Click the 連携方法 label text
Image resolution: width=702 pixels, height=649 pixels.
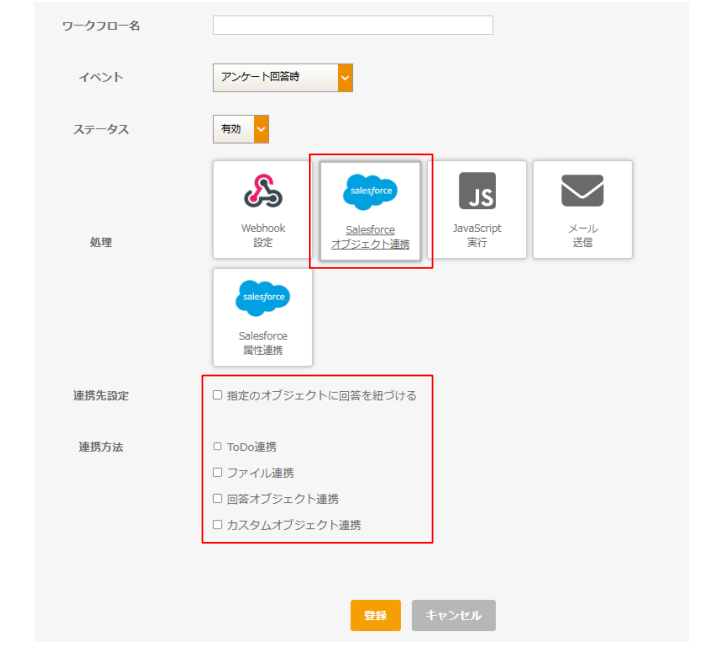click(101, 447)
